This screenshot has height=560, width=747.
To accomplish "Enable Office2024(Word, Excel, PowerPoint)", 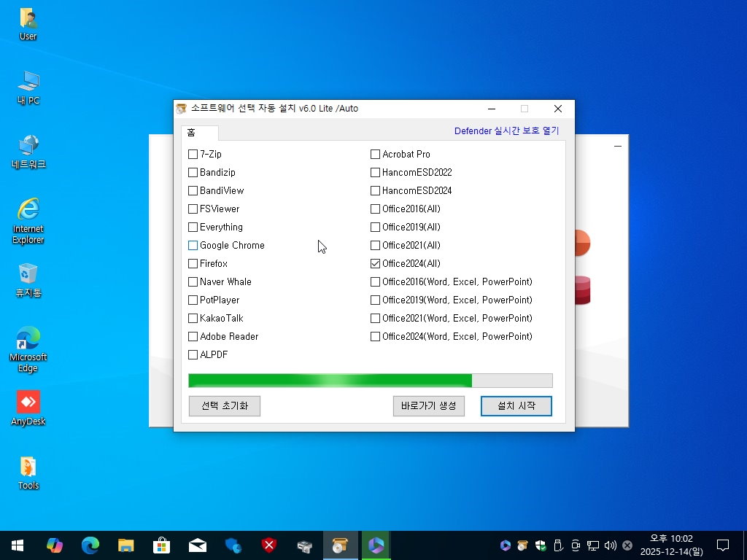I will pyautogui.click(x=376, y=337).
